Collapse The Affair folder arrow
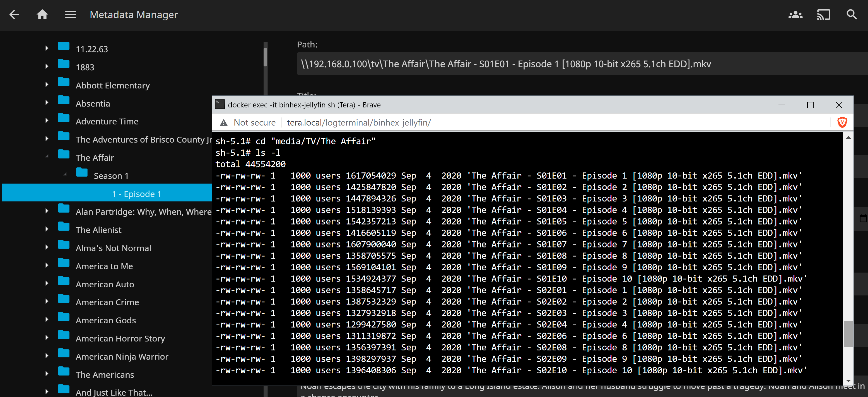 [x=47, y=156]
